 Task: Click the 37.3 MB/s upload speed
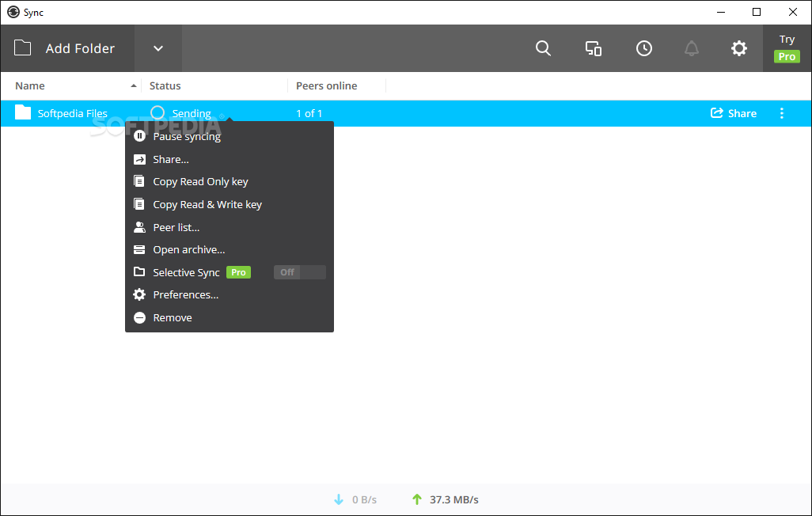pyautogui.click(x=454, y=500)
